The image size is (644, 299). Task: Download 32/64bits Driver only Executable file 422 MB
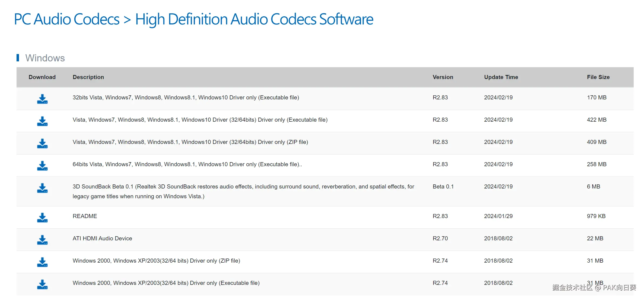click(x=42, y=121)
